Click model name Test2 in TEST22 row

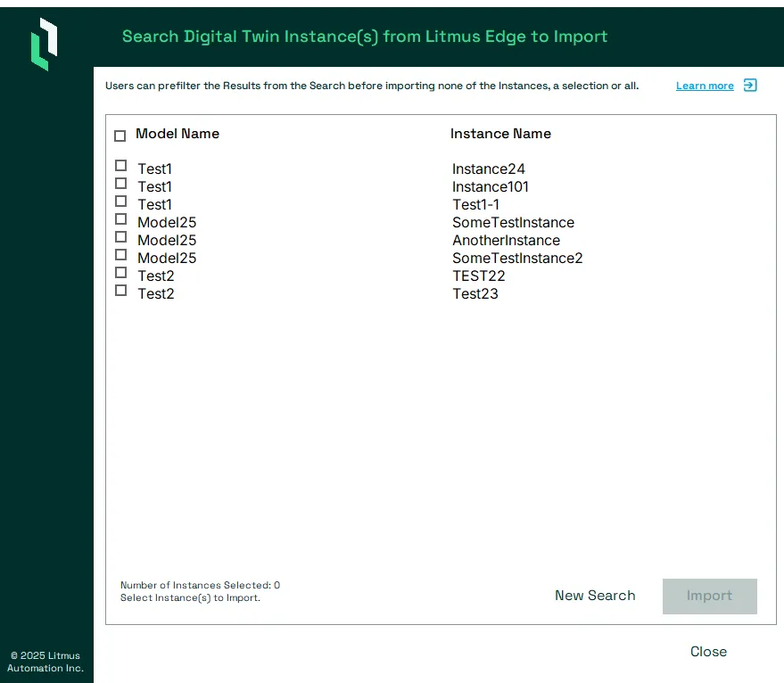point(156,276)
